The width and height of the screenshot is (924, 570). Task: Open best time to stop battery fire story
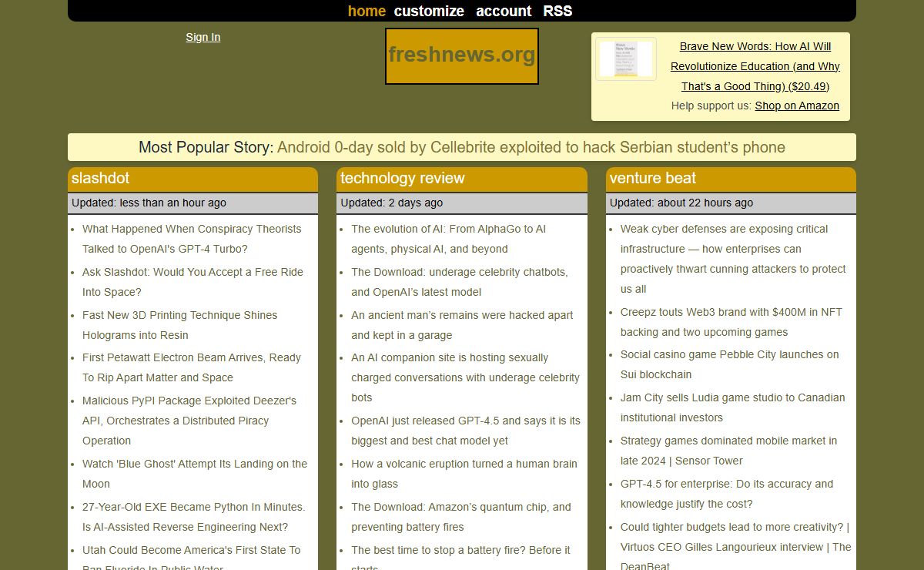point(460,556)
